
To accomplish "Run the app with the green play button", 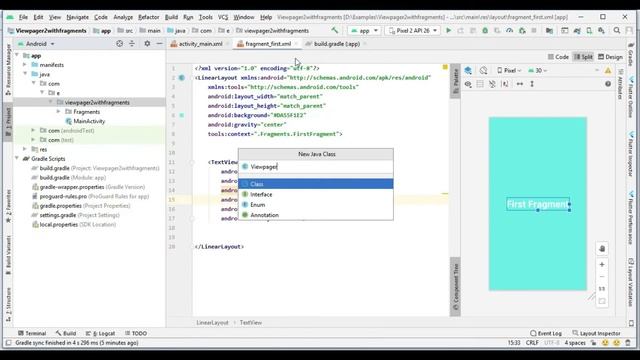I will pos(449,31).
